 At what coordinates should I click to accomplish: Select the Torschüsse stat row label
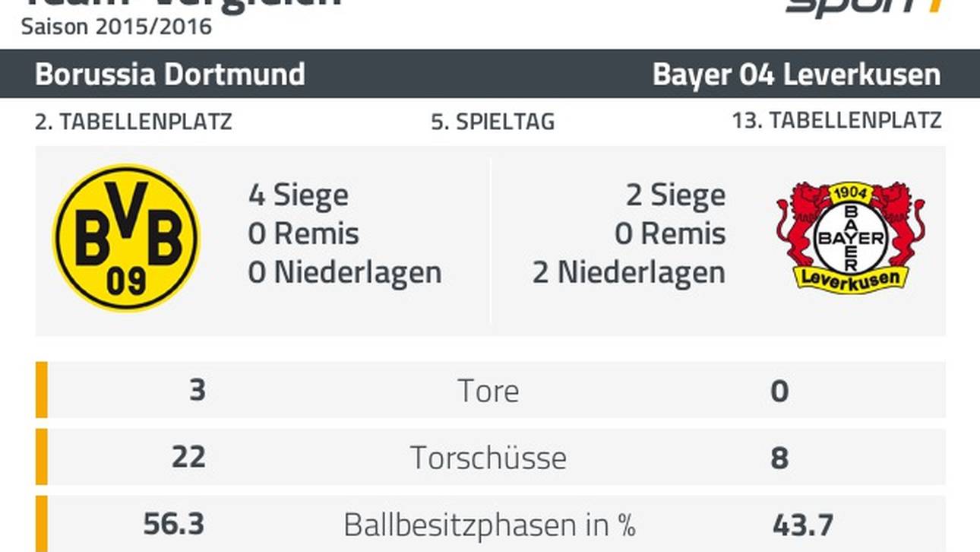488,458
